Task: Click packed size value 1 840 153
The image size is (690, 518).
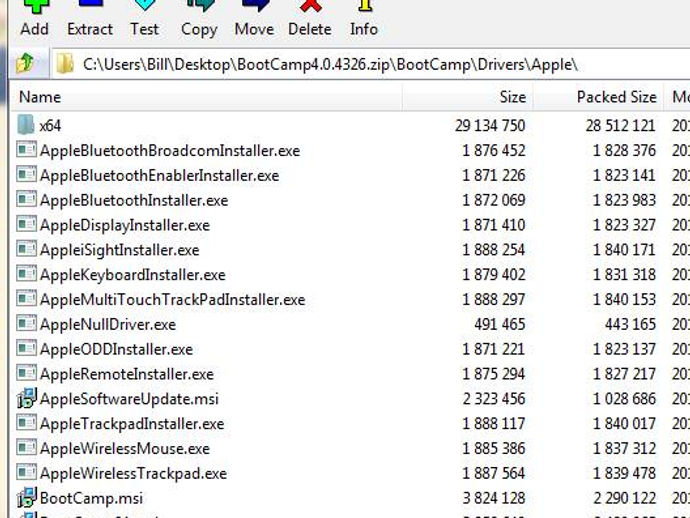Action: pyautogui.click(x=624, y=300)
